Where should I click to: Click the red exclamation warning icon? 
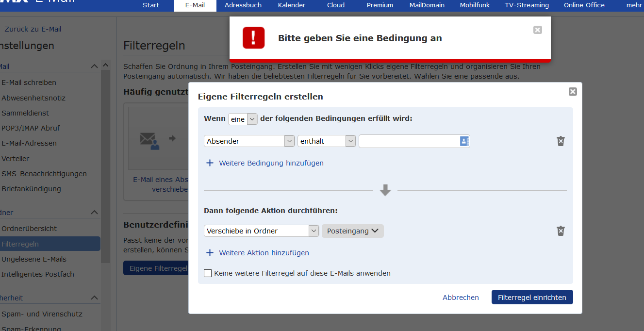point(253,38)
